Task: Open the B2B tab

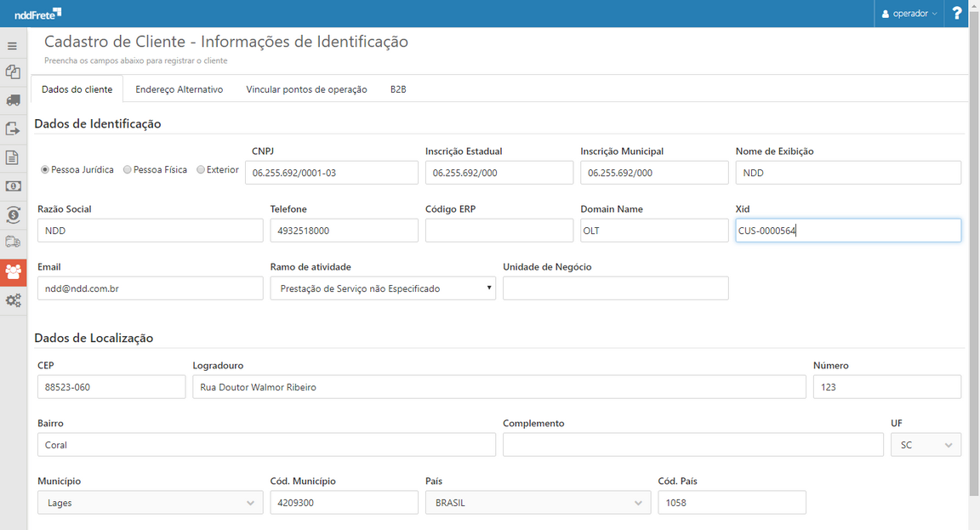Action: tap(396, 88)
